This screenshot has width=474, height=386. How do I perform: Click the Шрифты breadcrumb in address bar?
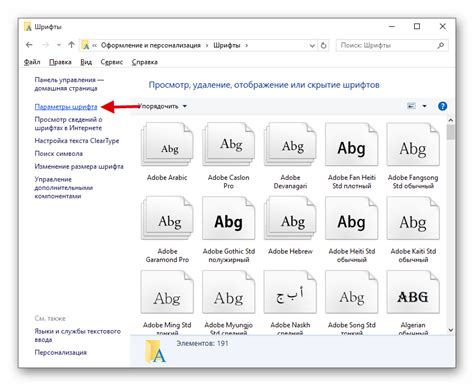(x=227, y=45)
